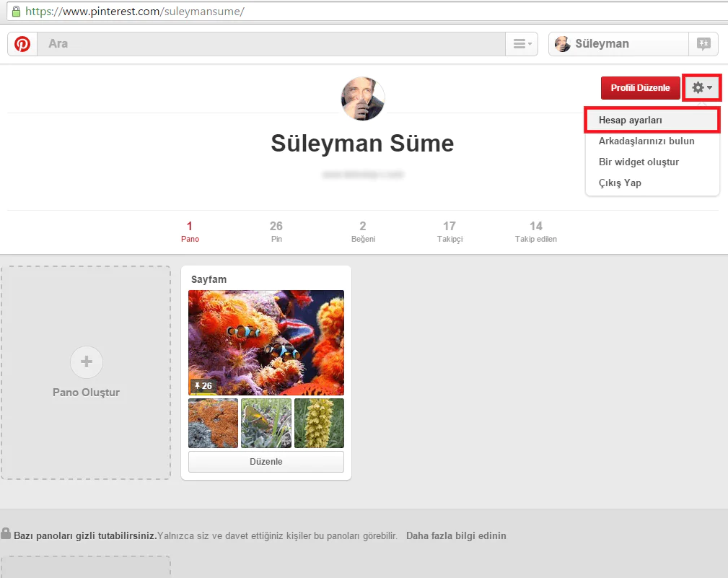728x578 pixels.
Task: Click the browser address bar URL
Action: (x=135, y=11)
